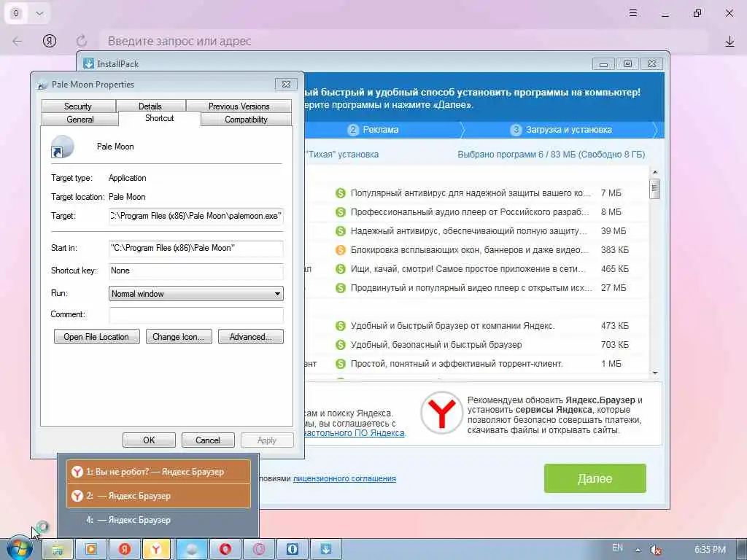Click the large Yandex Y logo

click(441, 413)
